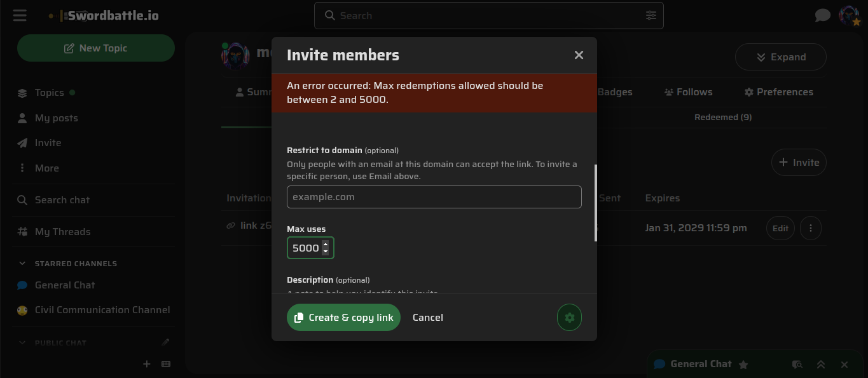Viewport: 868px width, 378px height.
Task: Close the Invite members dialog
Action: [x=579, y=55]
